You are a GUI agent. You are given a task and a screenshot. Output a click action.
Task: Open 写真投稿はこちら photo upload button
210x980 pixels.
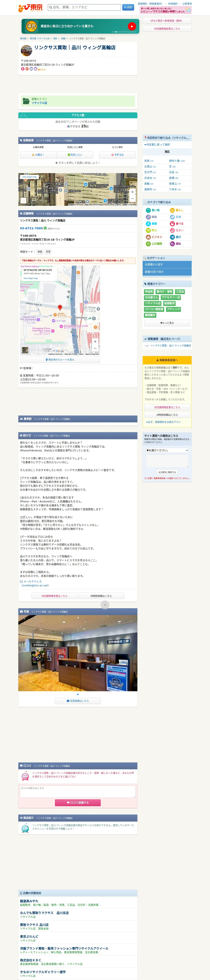point(78,701)
